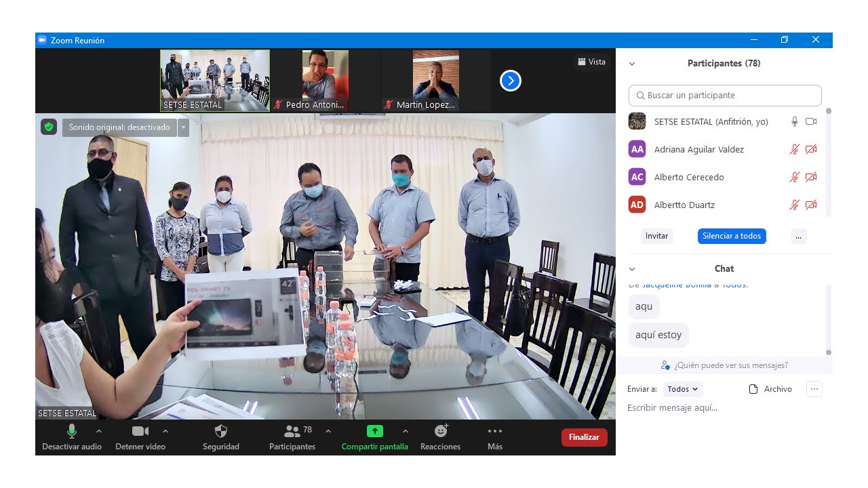Click the microphone icon to mute audio
The height and width of the screenshot is (488, 868).
click(x=72, y=431)
